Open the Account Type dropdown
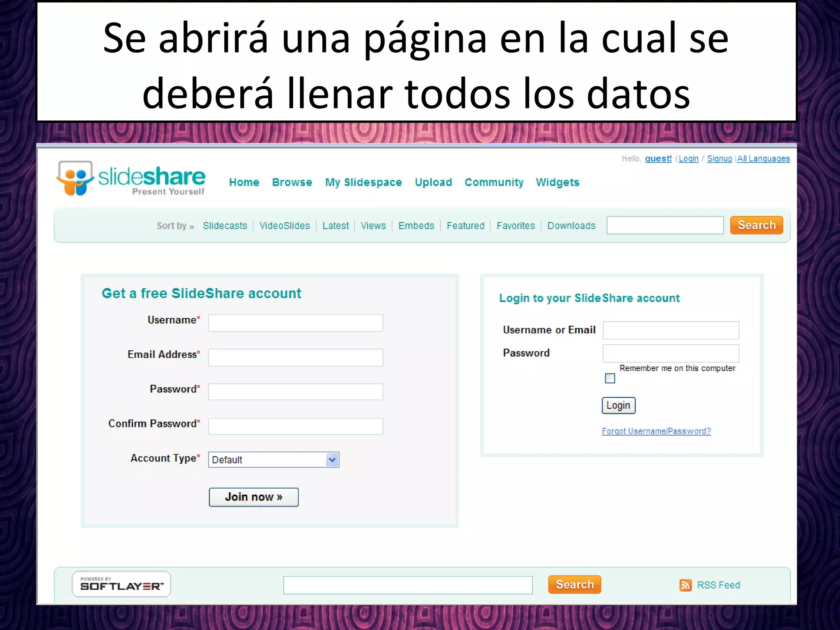Viewport: 840px width, 630px height. (x=274, y=460)
